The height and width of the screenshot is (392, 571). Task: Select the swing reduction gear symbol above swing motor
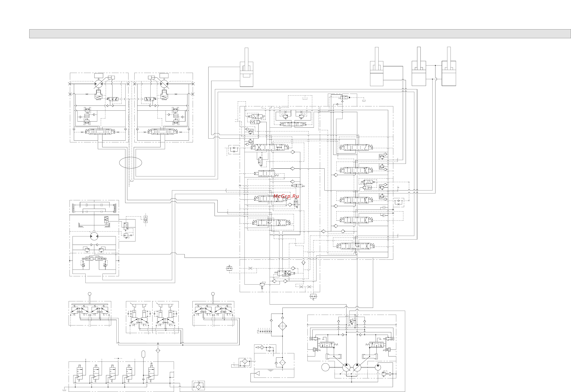[x=94, y=207]
